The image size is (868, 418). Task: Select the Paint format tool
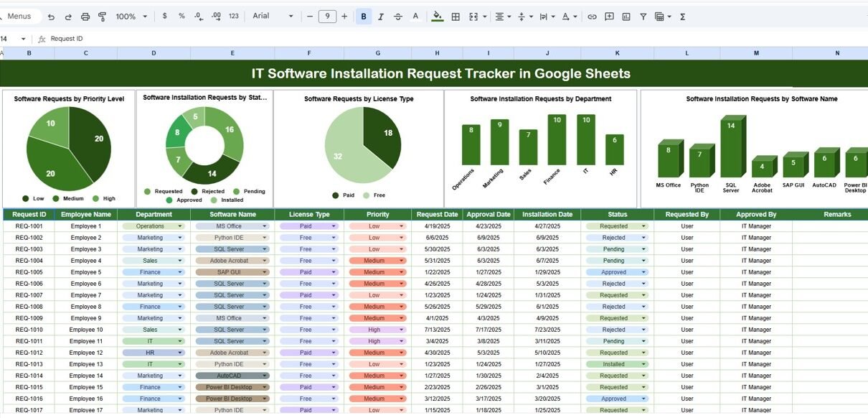(x=102, y=17)
